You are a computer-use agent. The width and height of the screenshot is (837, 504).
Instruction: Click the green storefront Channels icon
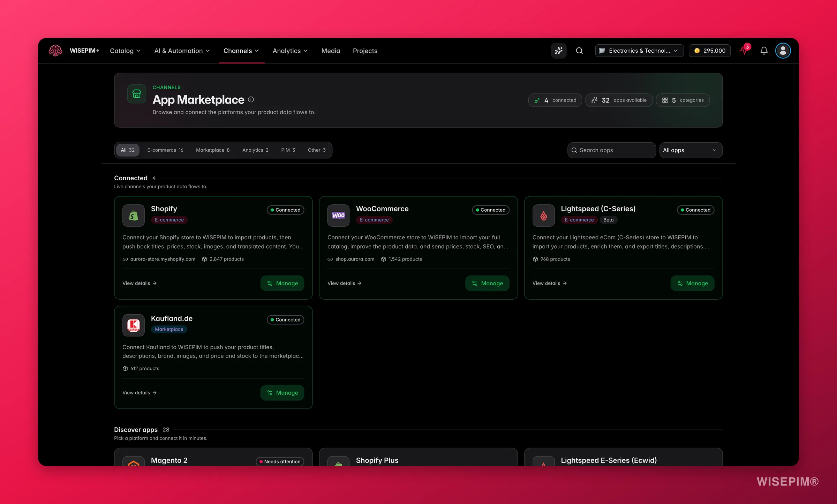click(x=137, y=94)
